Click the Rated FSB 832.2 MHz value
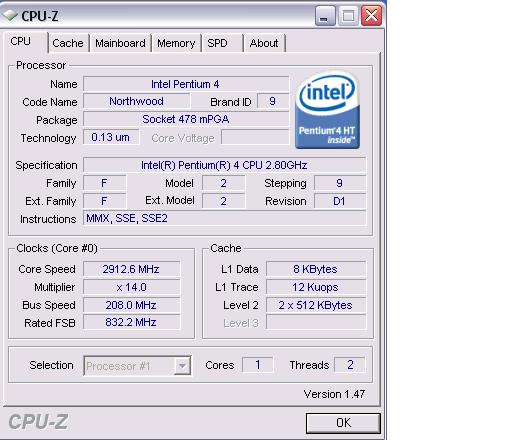This screenshot has width=512, height=440. [131, 322]
